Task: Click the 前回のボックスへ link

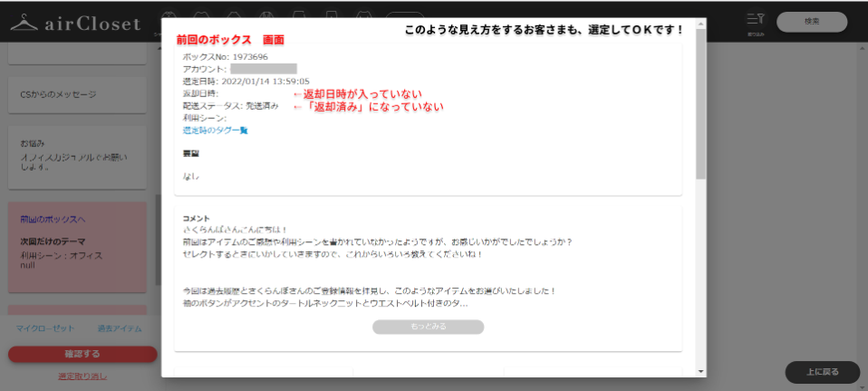Action: tap(53, 219)
